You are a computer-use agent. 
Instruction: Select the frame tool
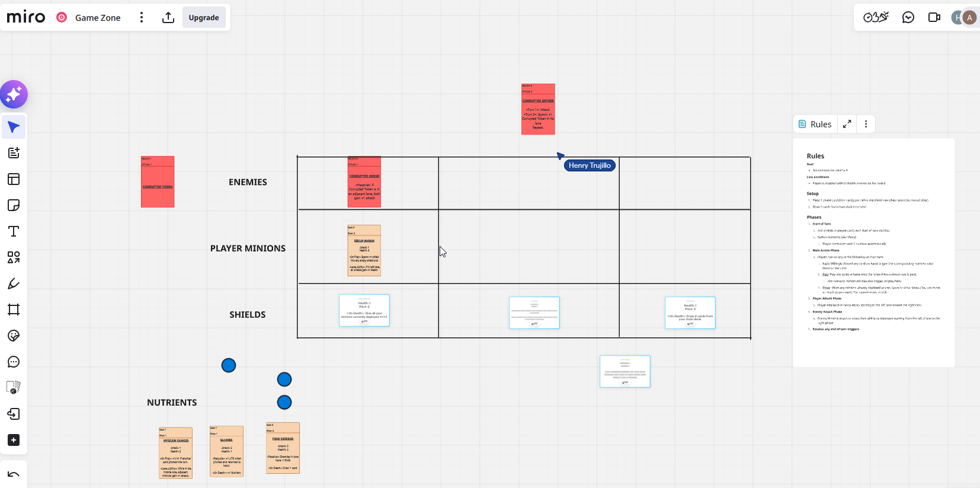point(14,310)
